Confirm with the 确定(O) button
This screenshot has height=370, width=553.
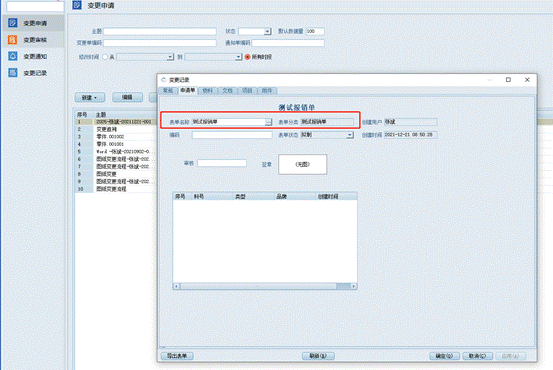click(x=444, y=356)
